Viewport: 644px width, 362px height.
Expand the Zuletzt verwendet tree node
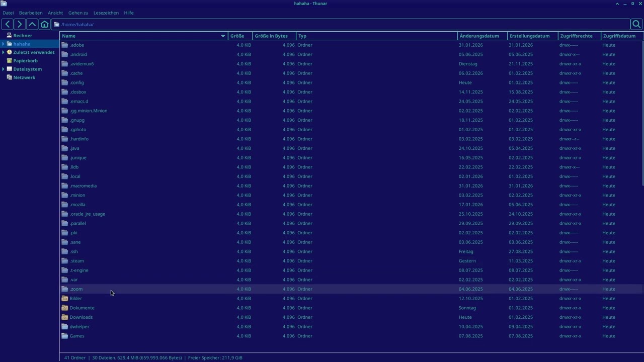click(x=3, y=52)
